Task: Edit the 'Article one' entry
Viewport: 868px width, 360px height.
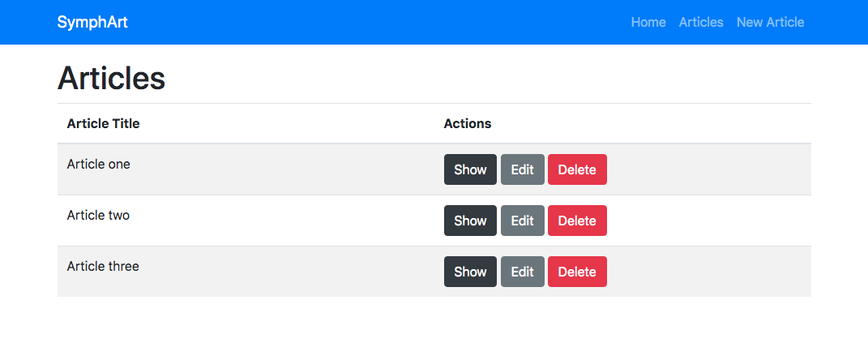Action: tap(522, 169)
